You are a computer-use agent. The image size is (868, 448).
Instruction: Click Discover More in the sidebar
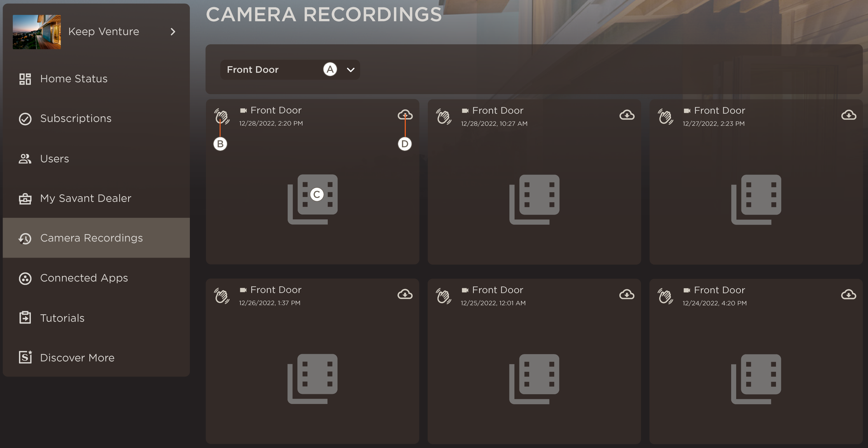coord(77,358)
